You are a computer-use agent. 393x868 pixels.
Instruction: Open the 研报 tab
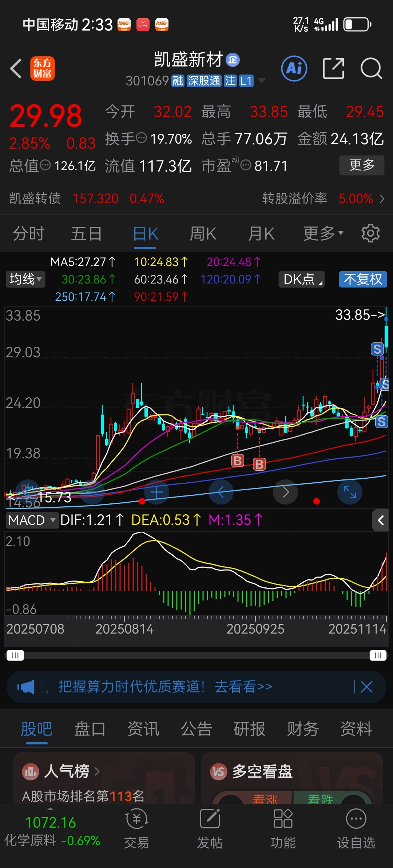pyautogui.click(x=250, y=729)
